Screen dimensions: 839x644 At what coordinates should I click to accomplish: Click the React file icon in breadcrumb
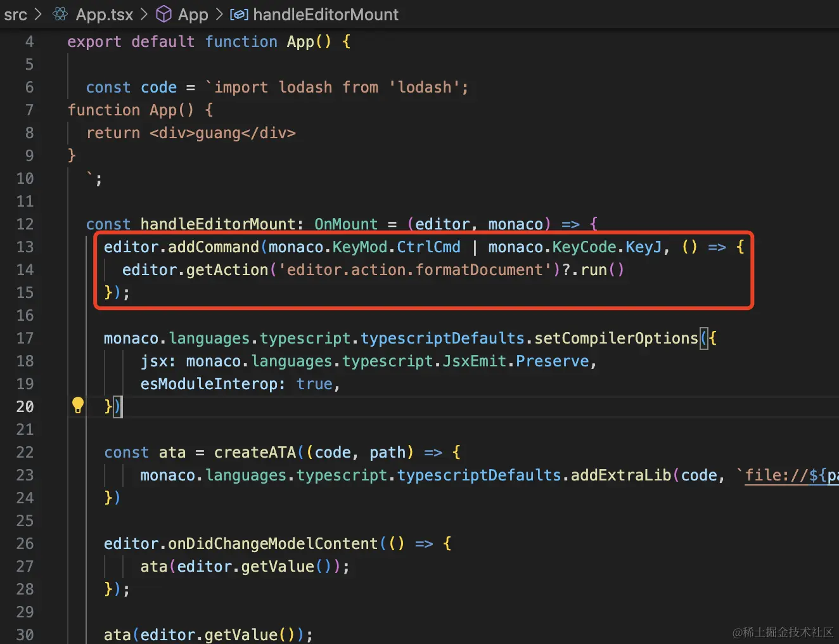(60, 14)
